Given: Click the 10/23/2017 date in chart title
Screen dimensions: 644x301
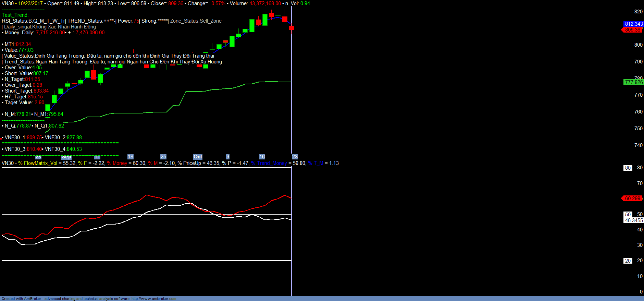Looking at the screenshot, I should click(x=30, y=3).
